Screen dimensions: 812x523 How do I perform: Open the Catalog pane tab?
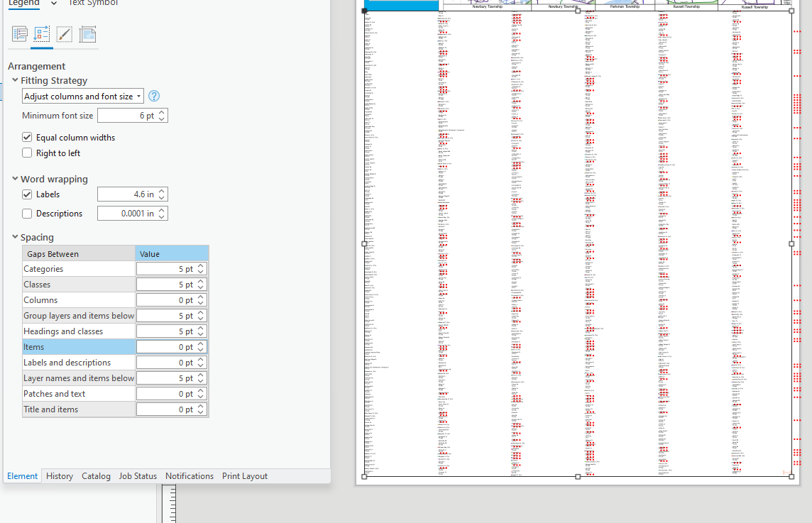click(96, 475)
